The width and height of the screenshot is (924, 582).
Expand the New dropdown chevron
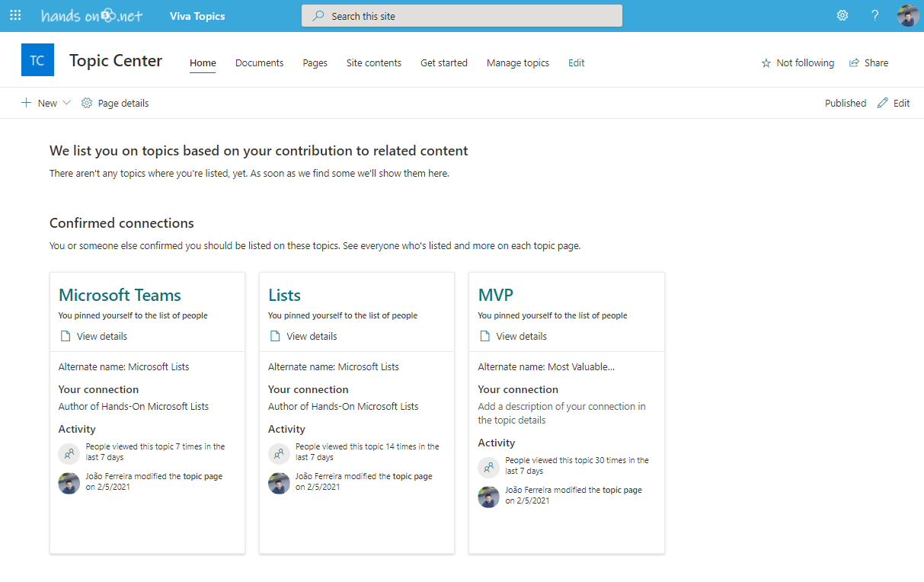(67, 102)
